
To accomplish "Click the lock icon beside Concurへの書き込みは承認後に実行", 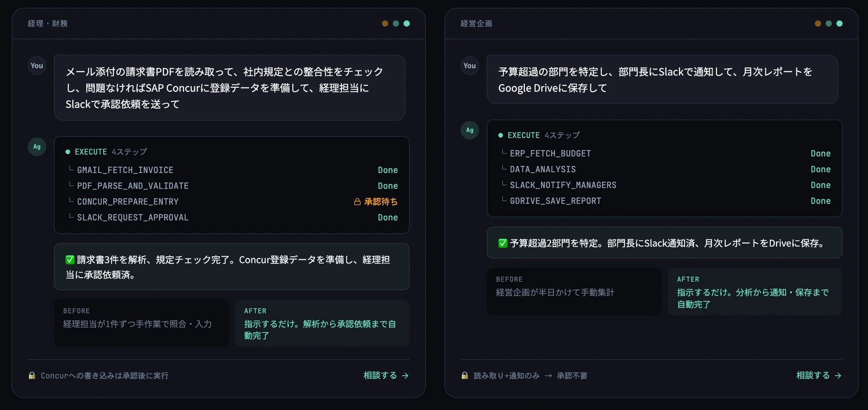I will [x=32, y=376].
